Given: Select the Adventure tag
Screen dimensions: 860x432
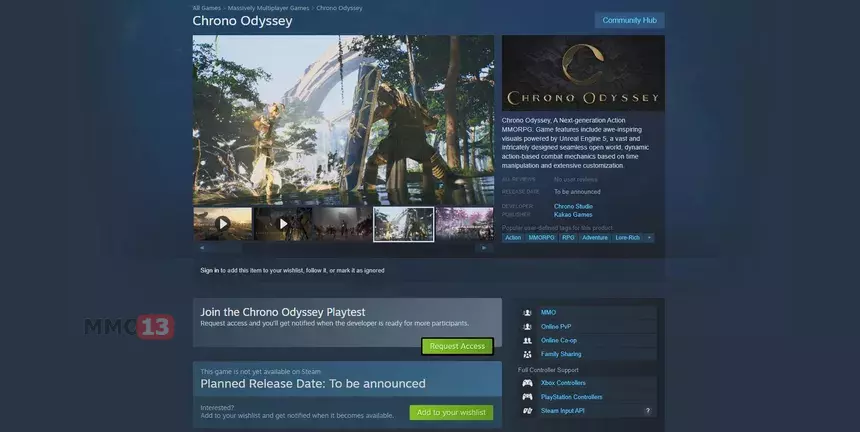Looking at the screenshot, I should point(595,238).
